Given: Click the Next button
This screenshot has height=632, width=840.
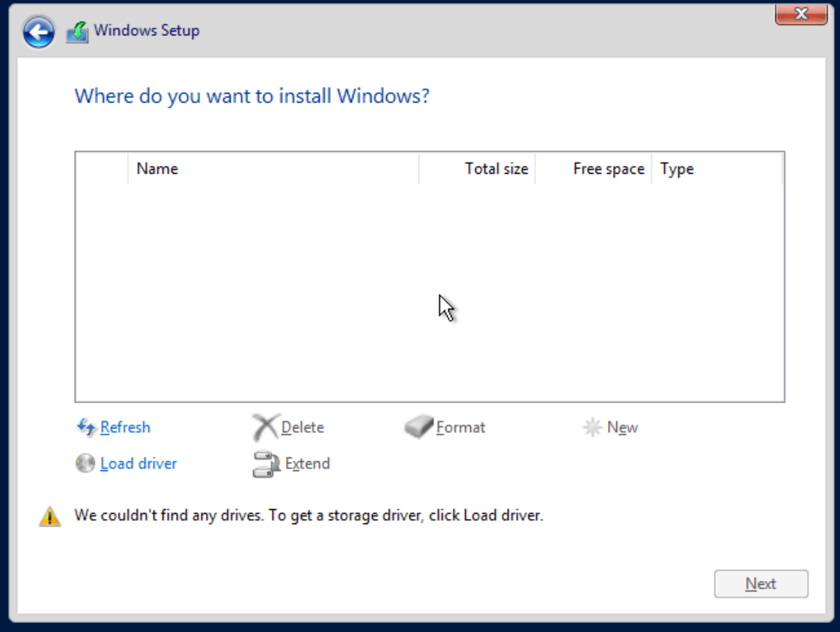Looking at the screenshot, I should coord(761,583).
